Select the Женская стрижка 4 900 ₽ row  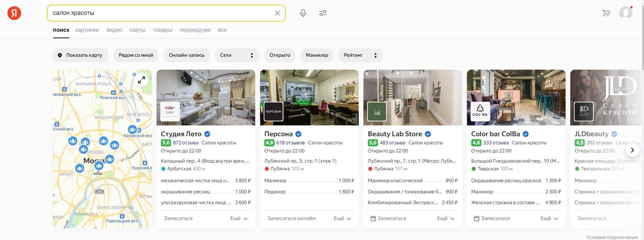pos(516,202)
